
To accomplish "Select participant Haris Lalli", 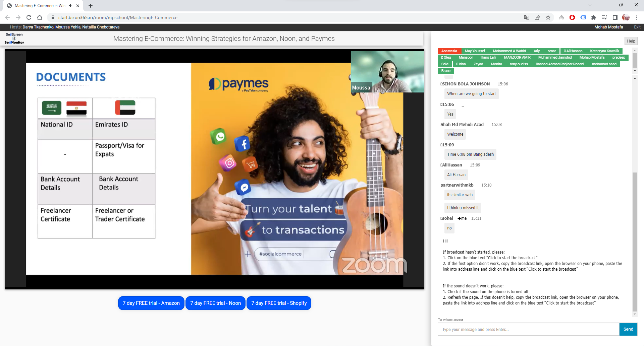I will pos(488,58).
